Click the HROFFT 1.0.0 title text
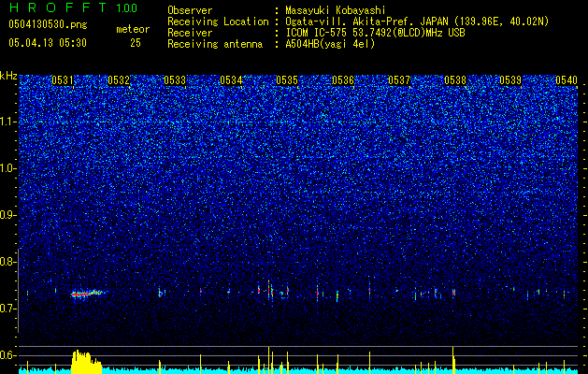The width and height of the screenshot is (588, 374). pyautogui.click(x=73, y=7)
